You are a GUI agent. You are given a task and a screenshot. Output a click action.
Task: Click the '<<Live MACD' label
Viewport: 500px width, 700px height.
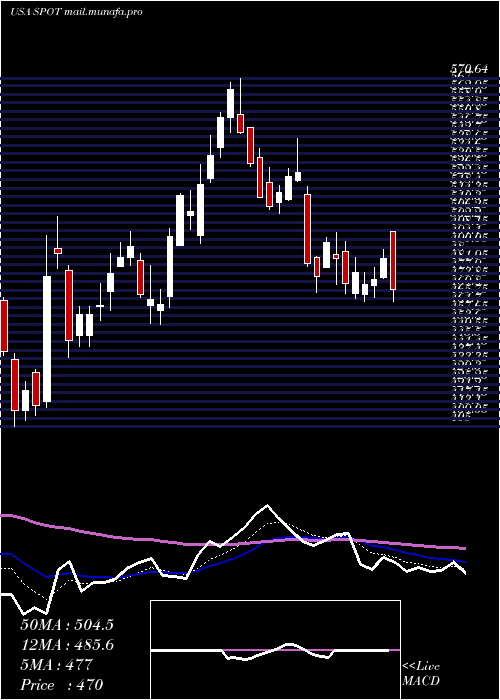[x=421, y=674]
